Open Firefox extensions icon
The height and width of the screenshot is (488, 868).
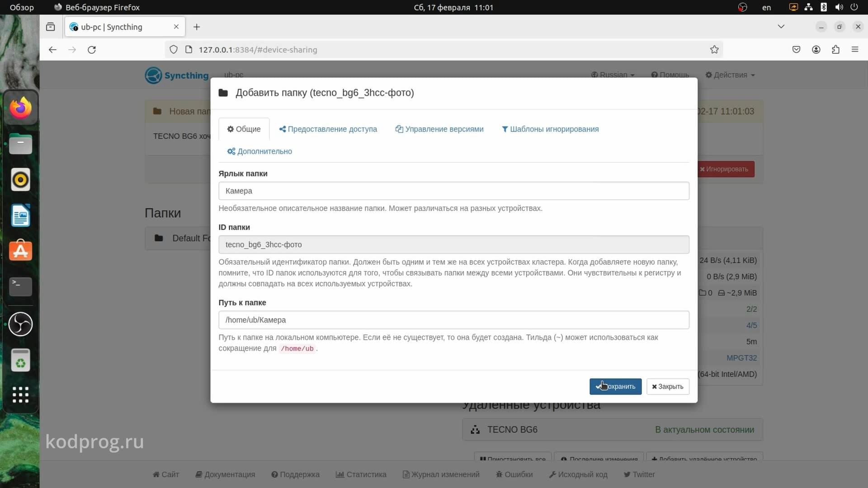[835, 50]
